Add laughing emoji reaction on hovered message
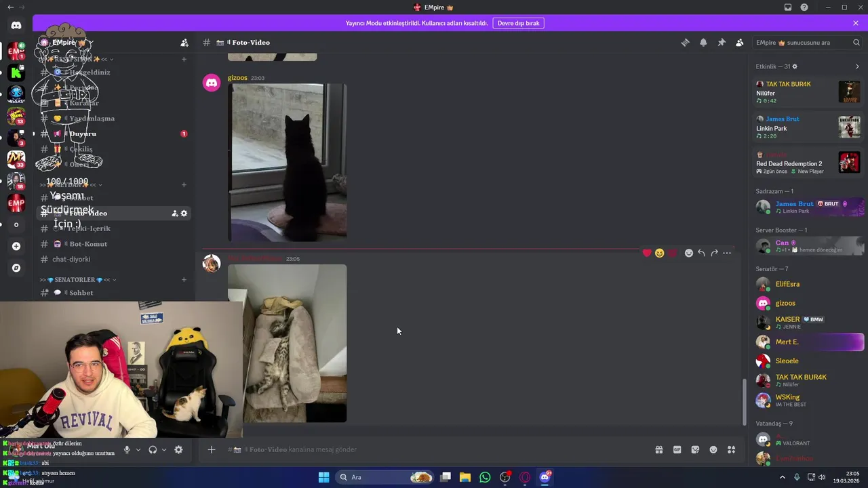The height and width of the screenshot is (488, 868). click(659, 253)
